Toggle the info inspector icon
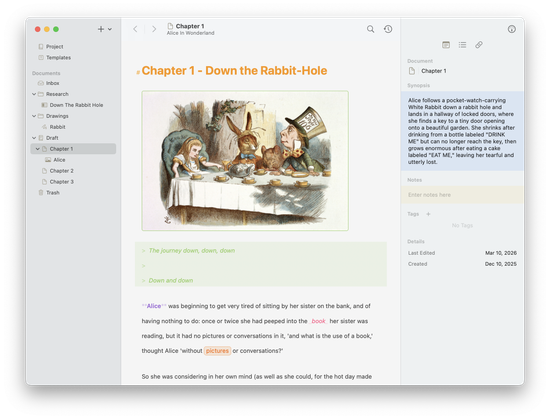 click(x=511, y=29)
